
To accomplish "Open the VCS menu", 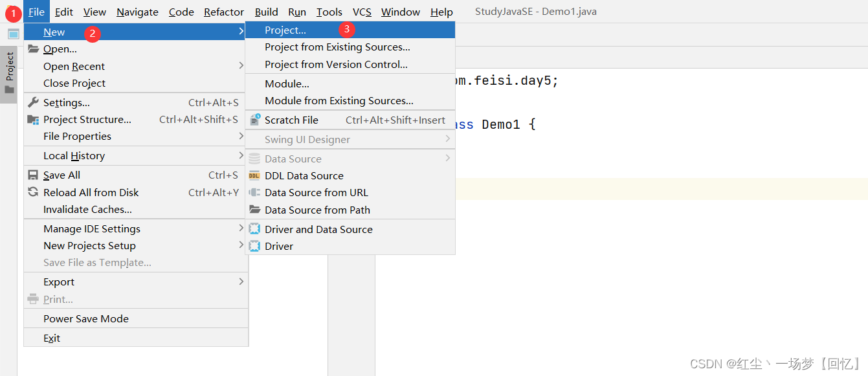I will click(x=361, y=11).
